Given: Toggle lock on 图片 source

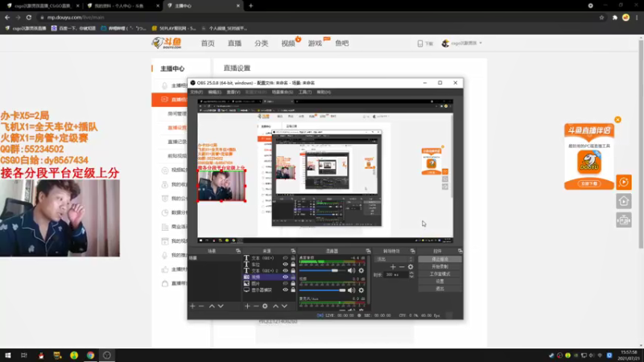Looking at the screenshot, I should (x=293, y=283).
